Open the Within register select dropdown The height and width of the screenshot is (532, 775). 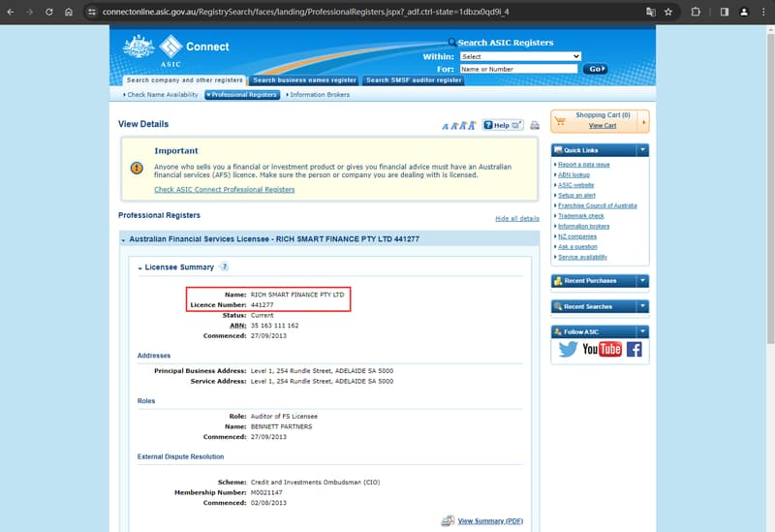[x=520, y=56]
